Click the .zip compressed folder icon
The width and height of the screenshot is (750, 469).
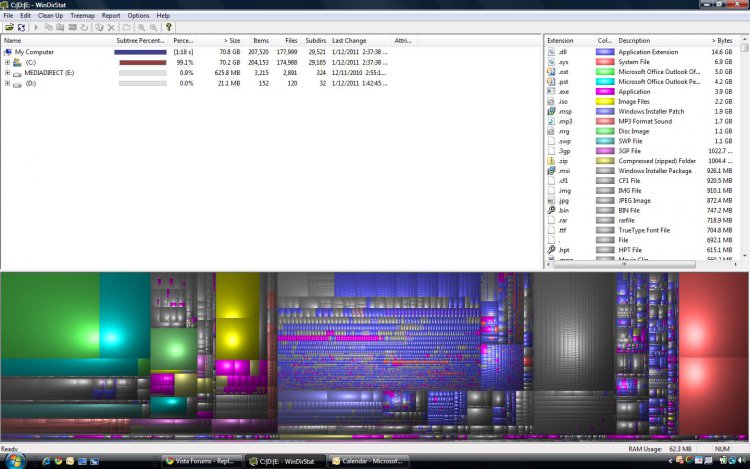551,161
